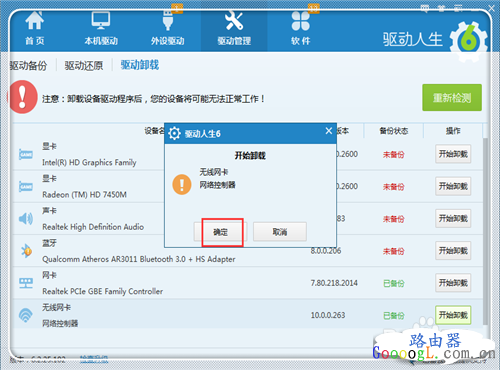Click 网络控制器 text in the dialog

click(x=217, y=185)
